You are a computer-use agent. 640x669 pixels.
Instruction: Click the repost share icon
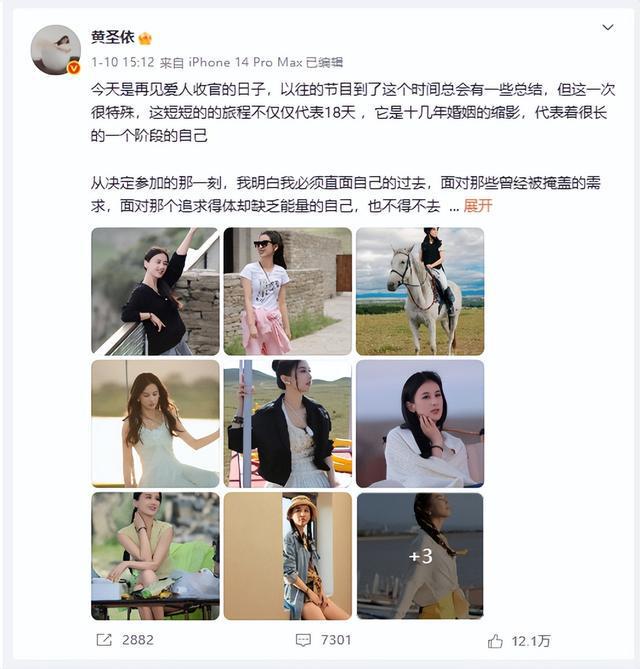tap(104, 640)
